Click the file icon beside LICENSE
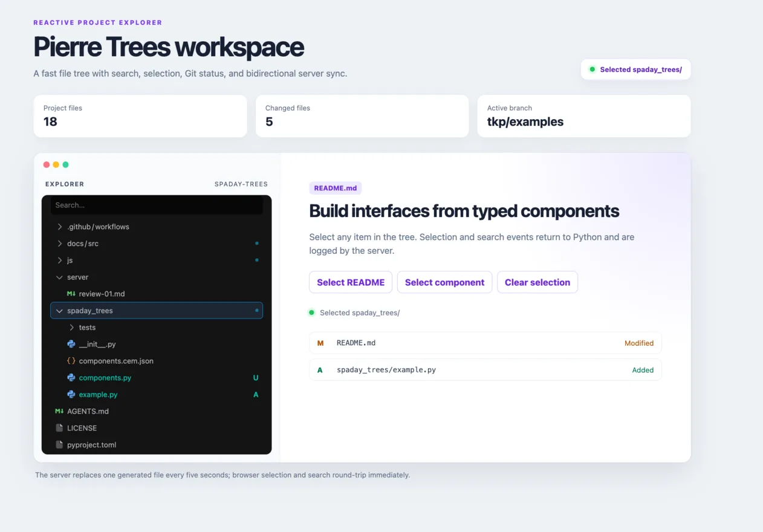 click(59, 428)
